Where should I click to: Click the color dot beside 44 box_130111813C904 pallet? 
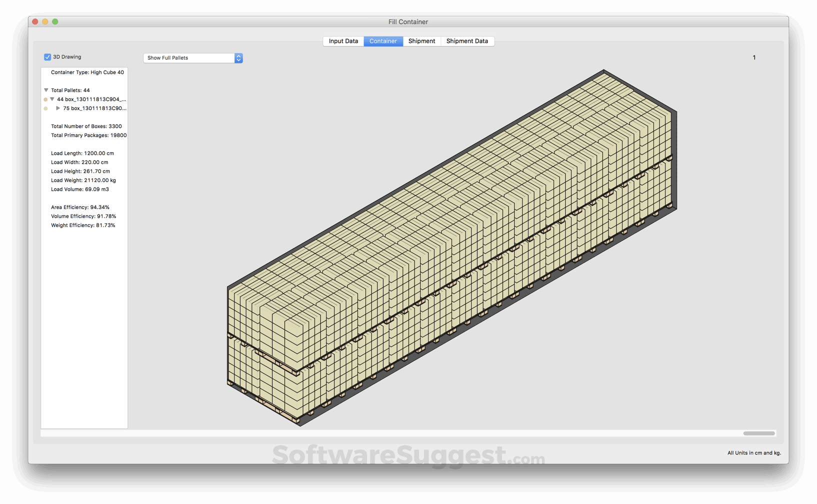tap(46, 99)
